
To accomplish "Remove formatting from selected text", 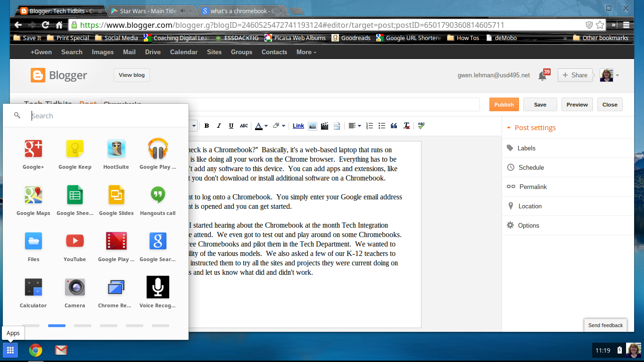I will (x=406, y=126).
